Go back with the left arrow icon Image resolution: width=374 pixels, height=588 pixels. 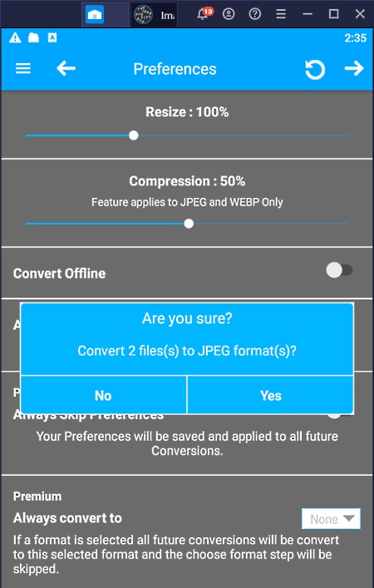pyautogui.click(x=66, y=69)
